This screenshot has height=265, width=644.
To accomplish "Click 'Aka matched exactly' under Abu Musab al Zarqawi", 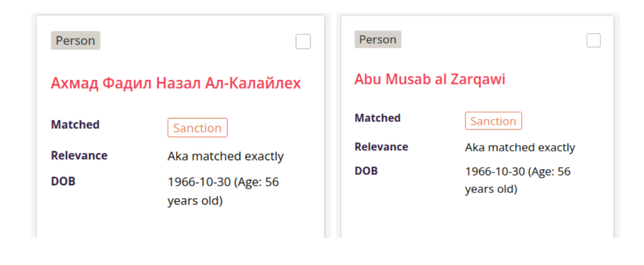I will pyautogui.click(x=520, y=147).
